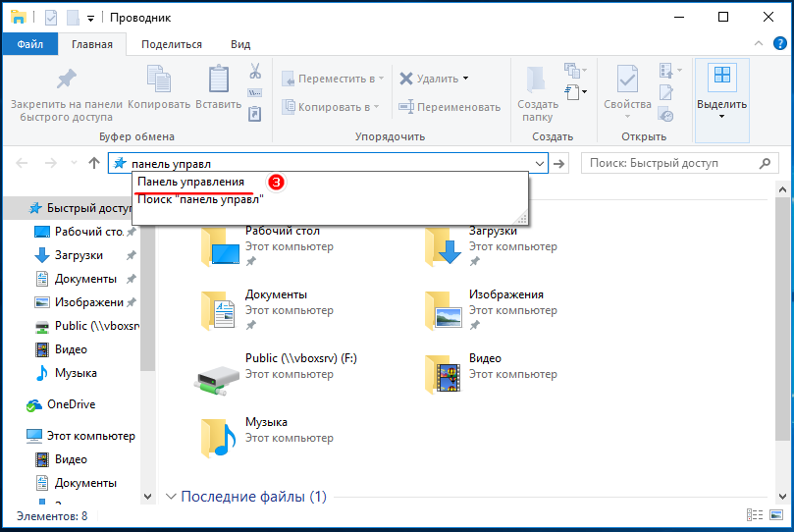This screenshot has height=532, width=794.
Task: Click Переименовать button
Action: pyautogui.click(x=450, y=107)
